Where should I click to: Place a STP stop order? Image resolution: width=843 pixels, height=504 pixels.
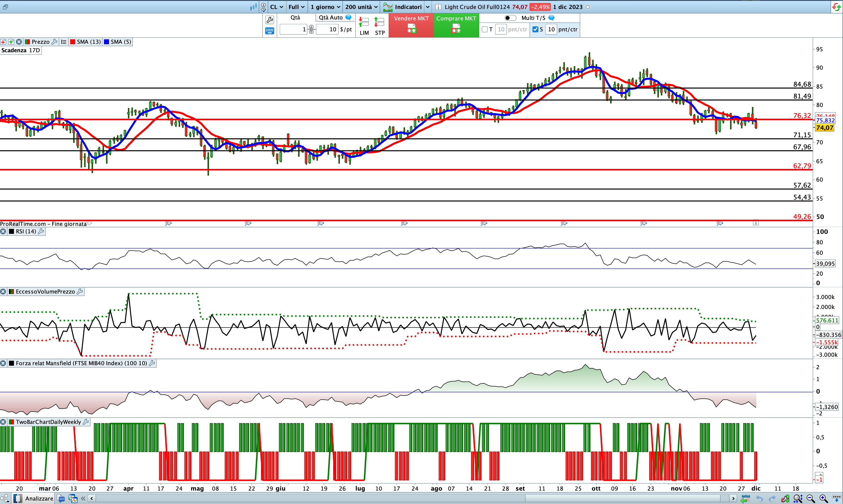(379, 26)
